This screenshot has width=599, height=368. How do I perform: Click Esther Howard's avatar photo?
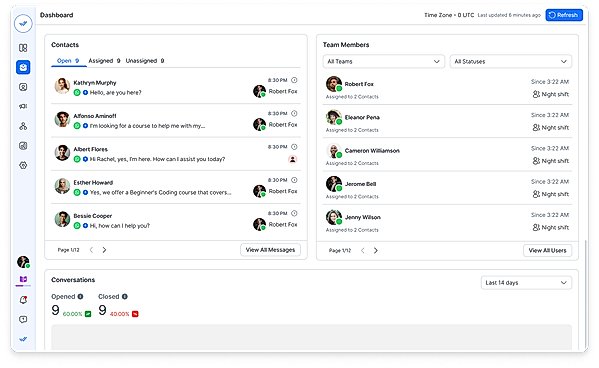(62, 186)
